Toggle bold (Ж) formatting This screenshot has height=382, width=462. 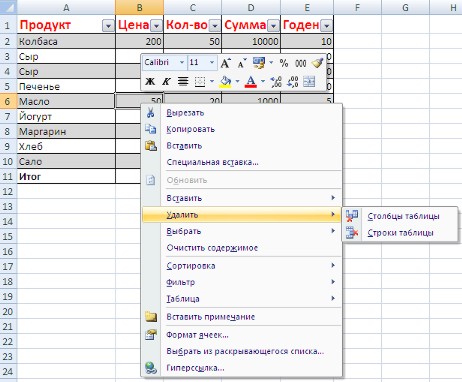coord(150,81)
